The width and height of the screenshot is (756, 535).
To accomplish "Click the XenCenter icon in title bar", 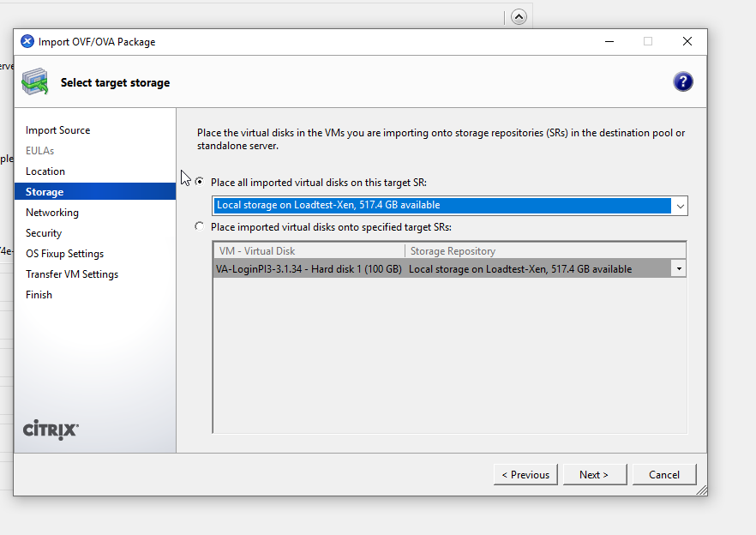I will pyautogui.click(x=27, y=41).
